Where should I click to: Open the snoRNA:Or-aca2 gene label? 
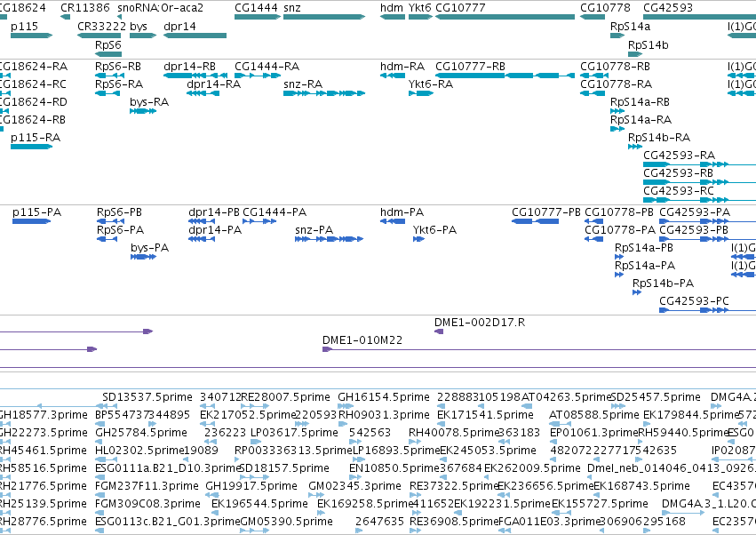pos(160,8)
